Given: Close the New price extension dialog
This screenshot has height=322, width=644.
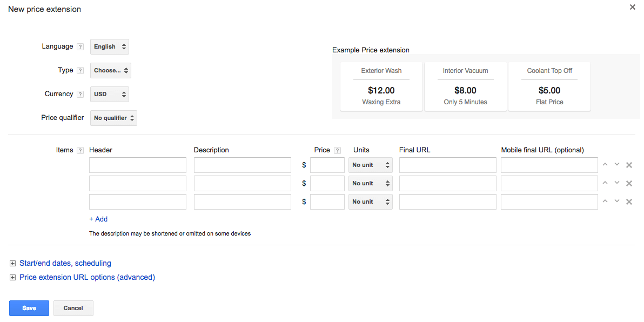Looking at the screenshot, I should [633, 8].
